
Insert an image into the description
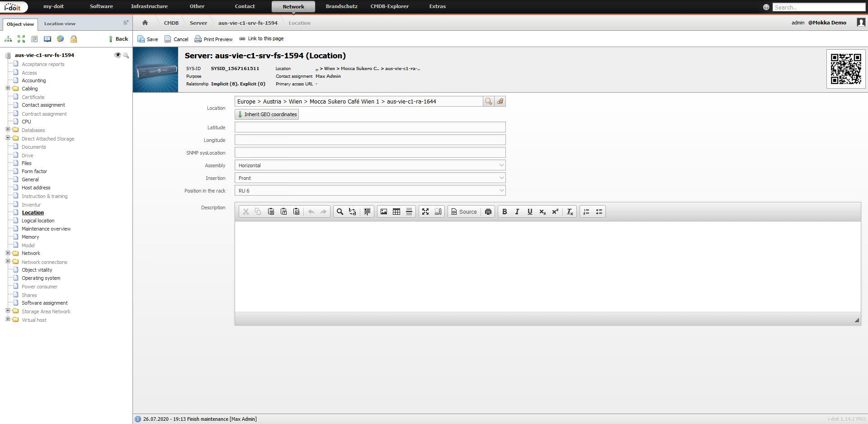click(x=383, y=212)
